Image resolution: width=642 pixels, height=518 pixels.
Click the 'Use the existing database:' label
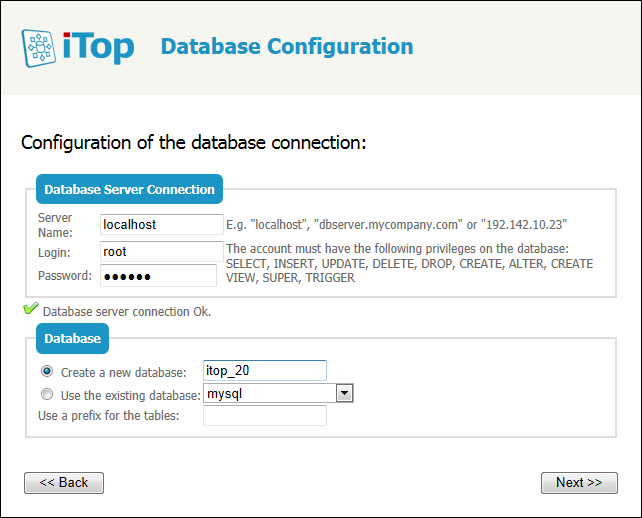130,394
